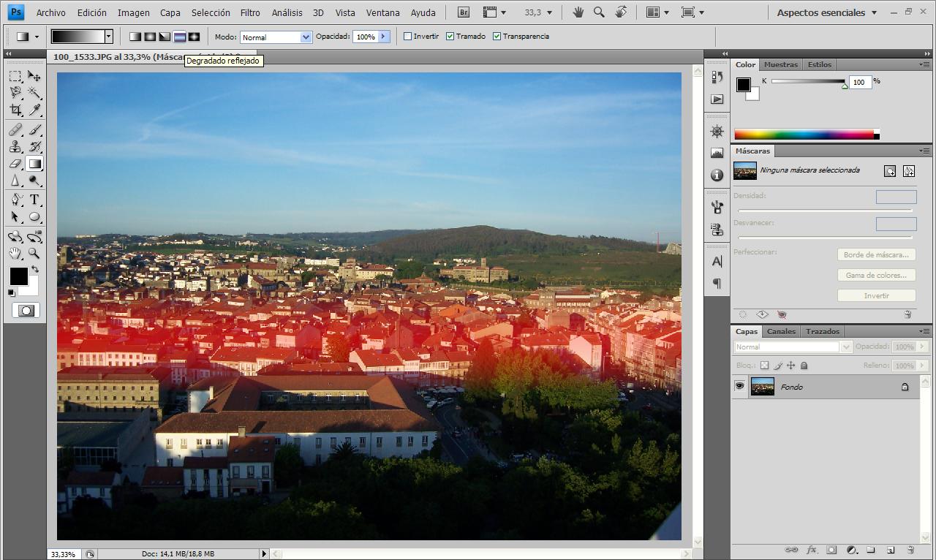Click the Invertir button in the Masks panel
This screenshot has height=560, width=936.
pyautogui.click(x=876, y=295)
